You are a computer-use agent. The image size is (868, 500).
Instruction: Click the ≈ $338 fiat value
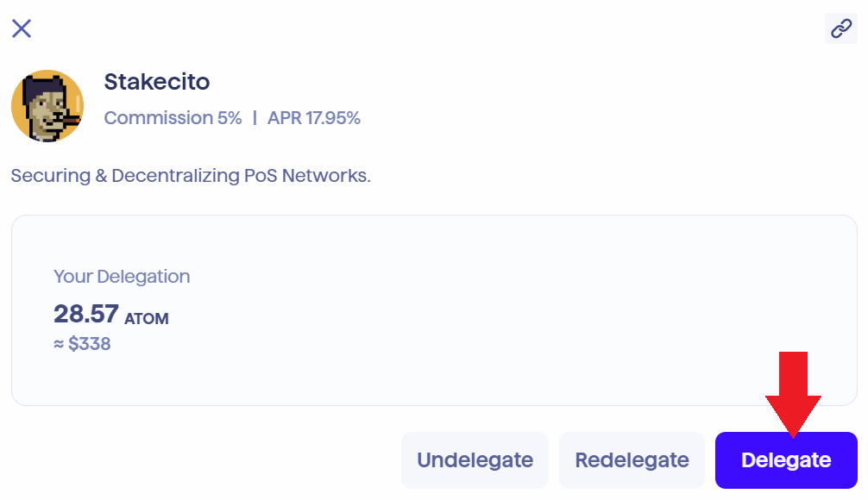tap(82, 345)
